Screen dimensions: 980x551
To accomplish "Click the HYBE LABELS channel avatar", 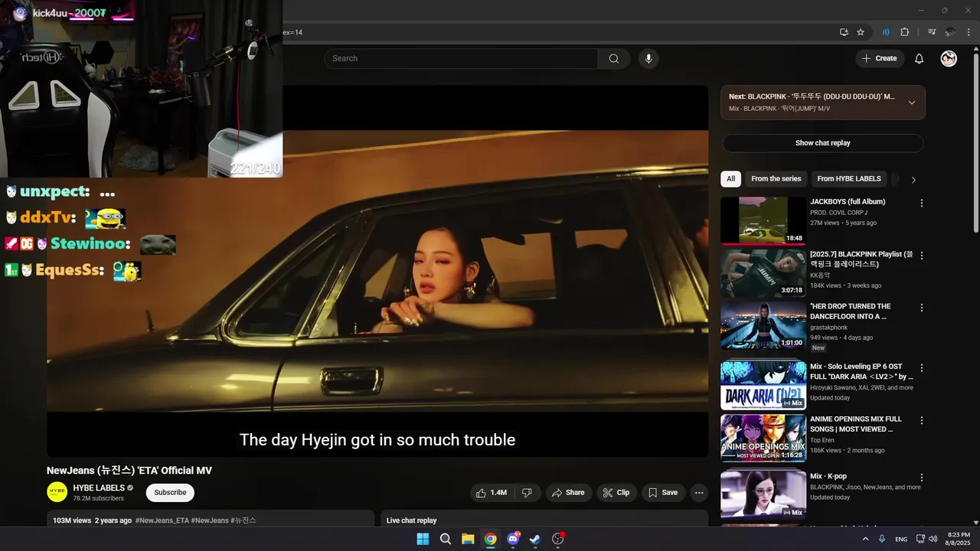I will (x=57, y=492).
